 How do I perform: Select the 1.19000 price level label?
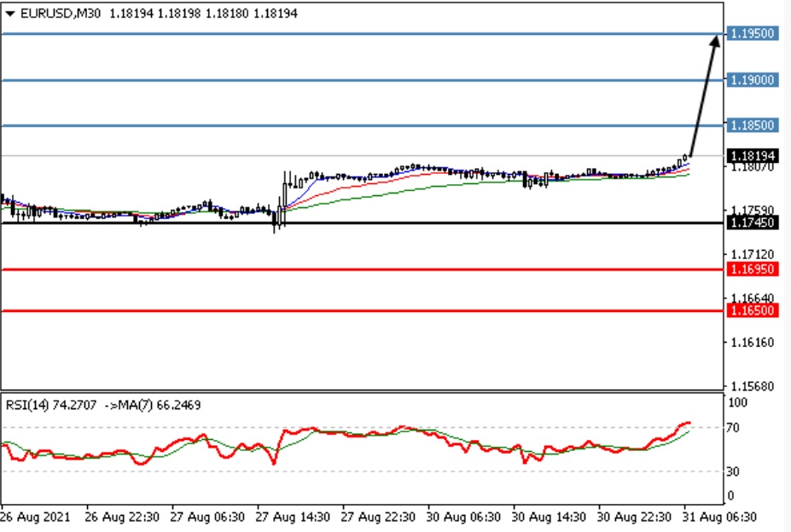(x=752, y=79)
